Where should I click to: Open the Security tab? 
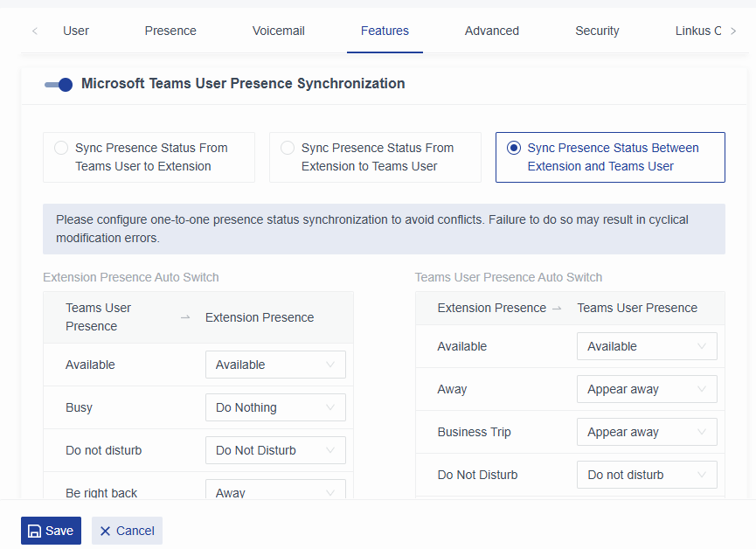click(x=597, y=31)
